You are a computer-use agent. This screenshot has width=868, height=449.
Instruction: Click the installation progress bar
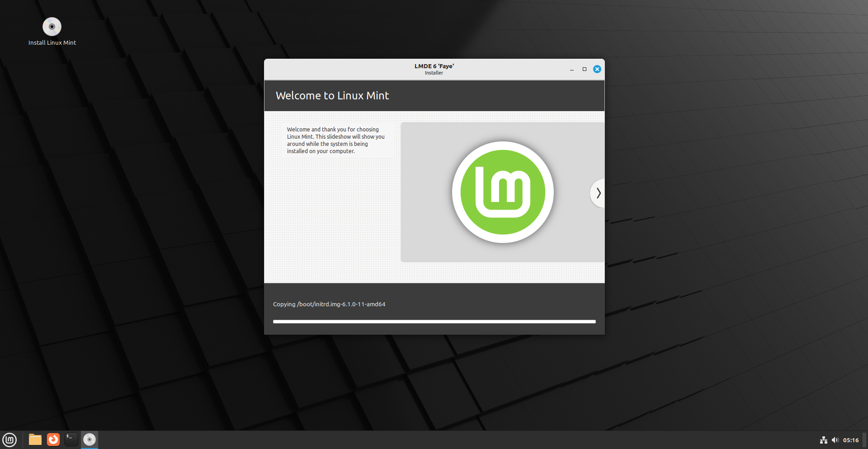[x=434, y=322]
